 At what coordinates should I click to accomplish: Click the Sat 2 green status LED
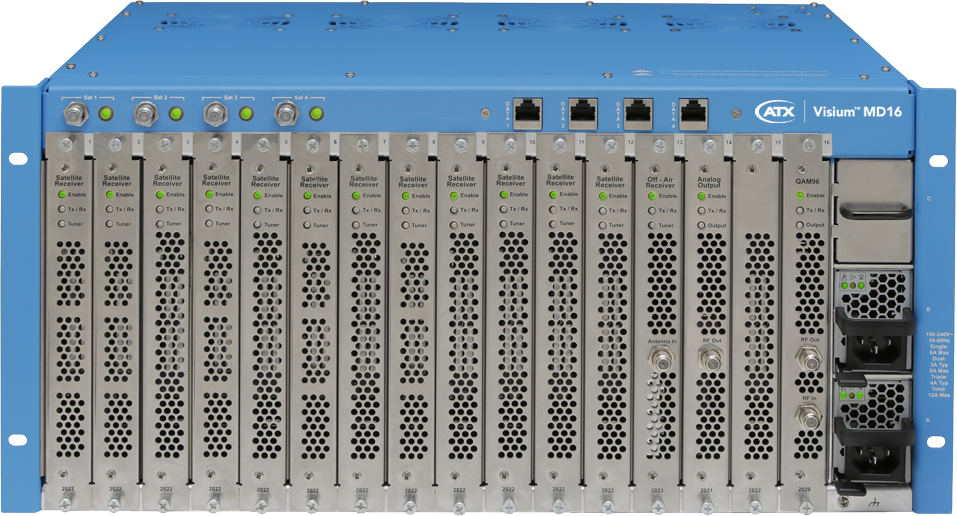pos(175,114)
